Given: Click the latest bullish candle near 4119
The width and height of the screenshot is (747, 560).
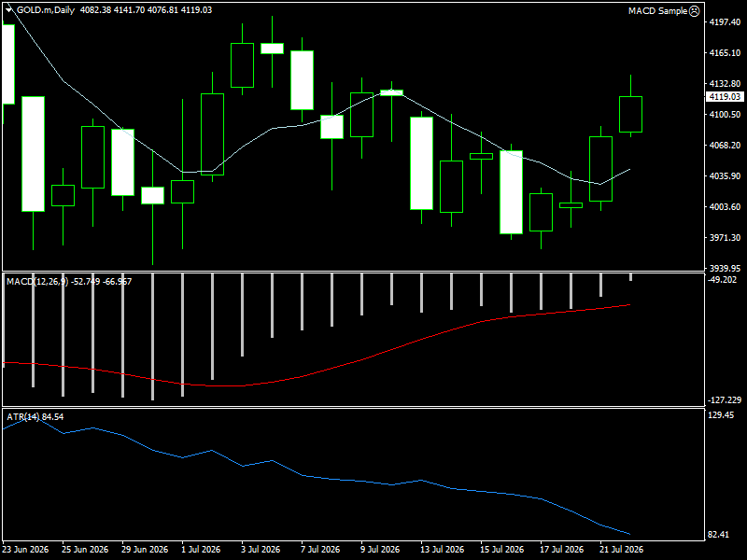Looking at the screenshot, I should pos(630,114).
